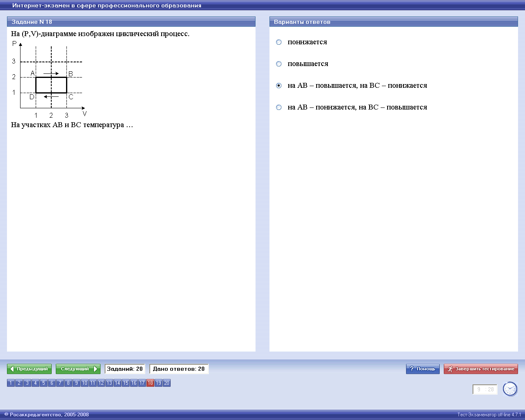Select «на AB – понижается, на BC – повышается»
Viewport: 525px width, 420px height.
(x=279, y=107)
